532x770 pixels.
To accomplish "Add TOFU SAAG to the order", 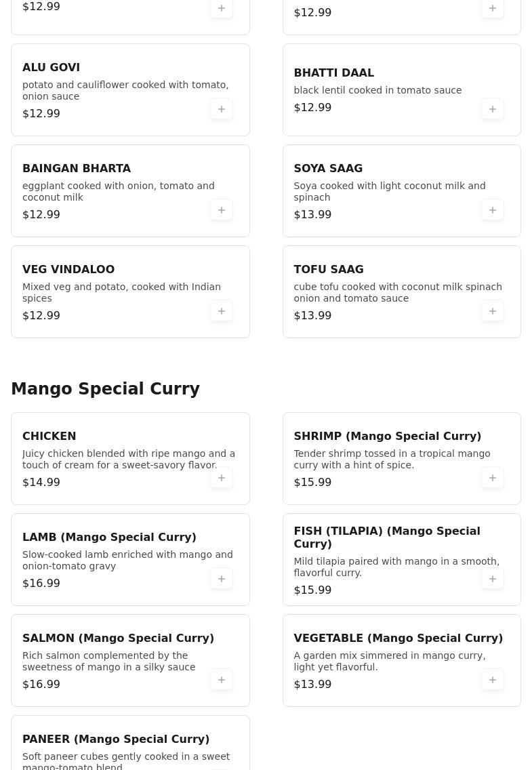I will click(x=492, y=311).
